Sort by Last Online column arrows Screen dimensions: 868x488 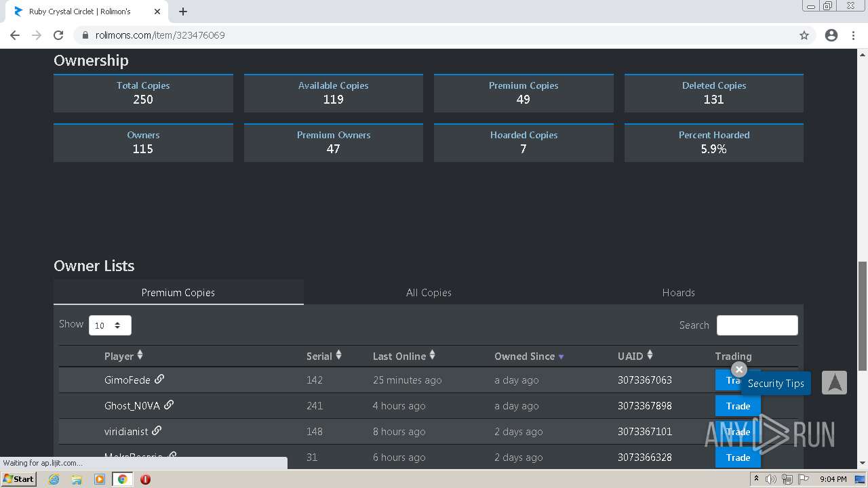pyautogui.click(x=432, y=355)
